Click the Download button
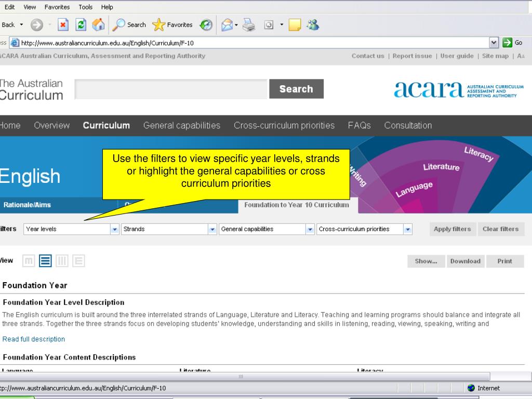The image size is (532, 399). coord(465,261)
